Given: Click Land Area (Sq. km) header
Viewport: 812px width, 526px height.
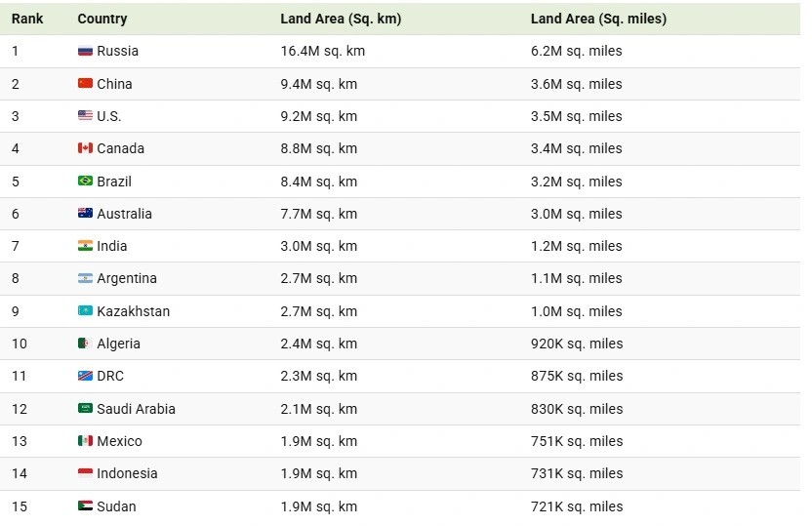Looking at the screenshot, I should pos(341,19).
